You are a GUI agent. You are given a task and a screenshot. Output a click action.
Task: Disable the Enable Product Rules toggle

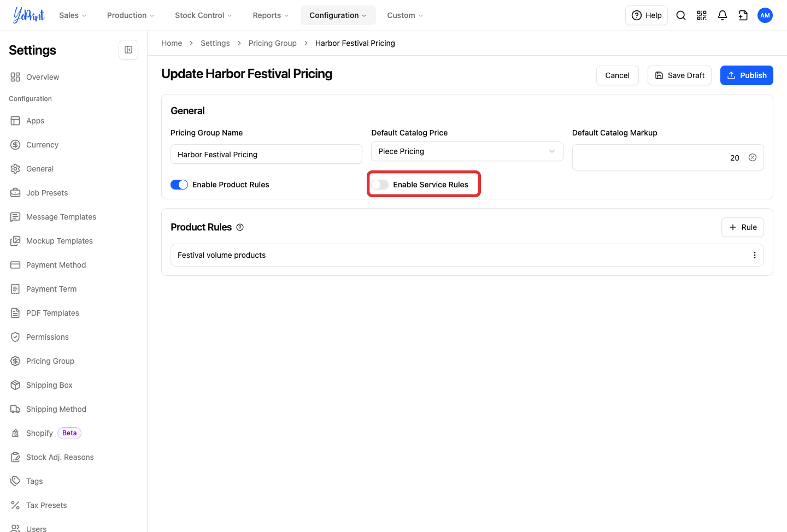click(179, 185)
